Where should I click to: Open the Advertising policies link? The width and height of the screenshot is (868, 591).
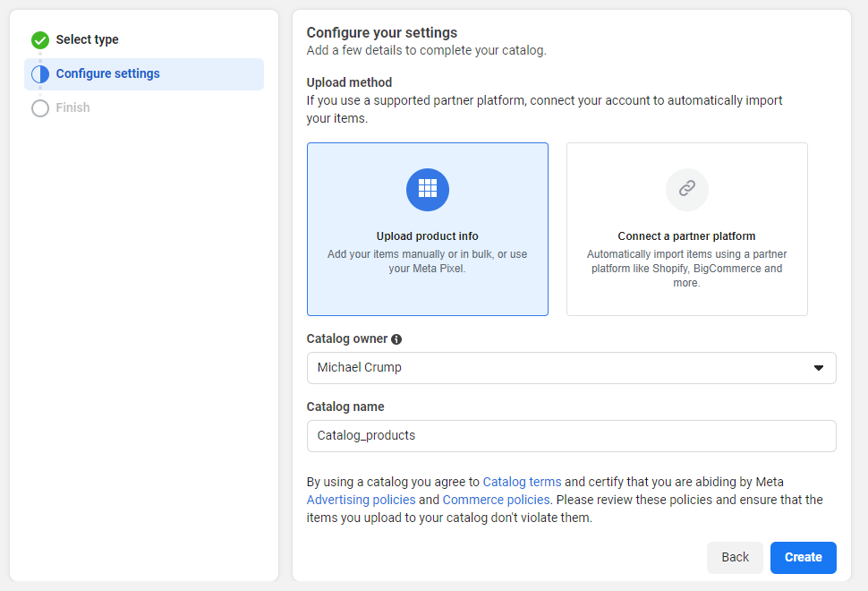coord(361,500)
